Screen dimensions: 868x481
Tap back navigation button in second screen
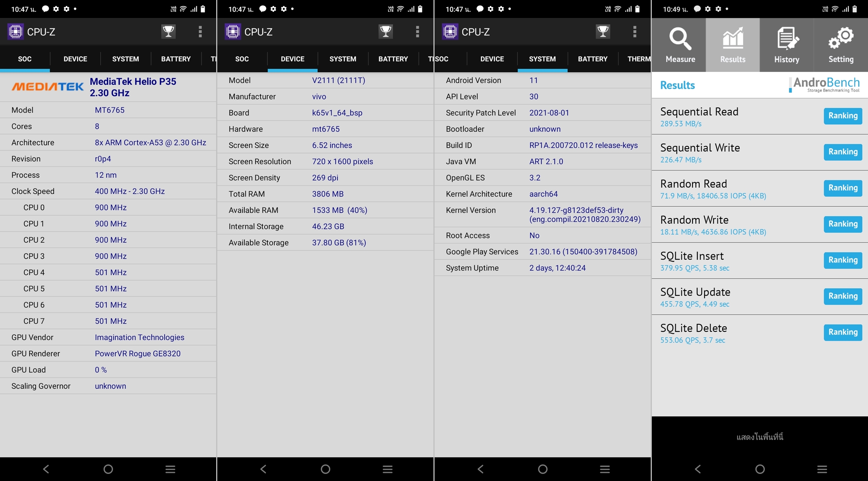tap(263, 469)
